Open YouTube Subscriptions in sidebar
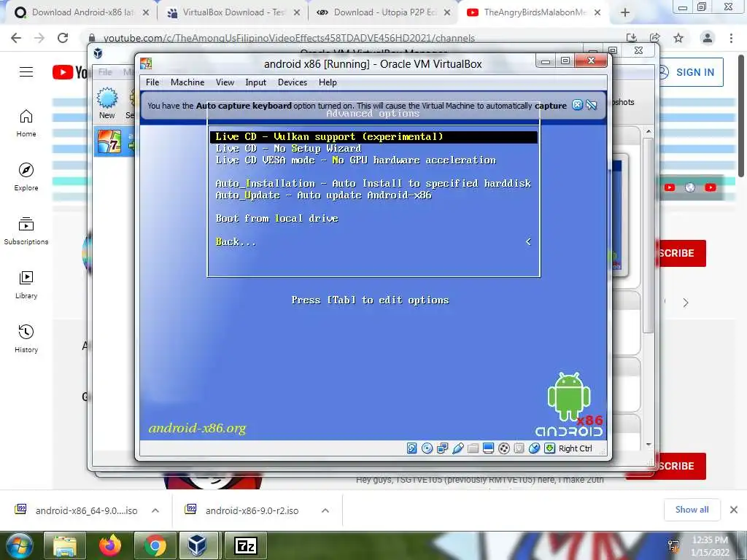This screenshot has width=747, height=560. tap(26, 231)
